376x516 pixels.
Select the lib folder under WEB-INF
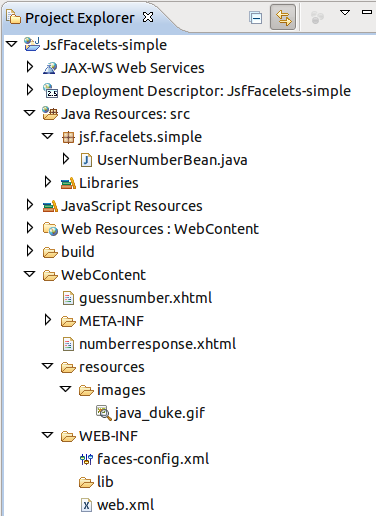pyautogui.click(x=105, y=482)
